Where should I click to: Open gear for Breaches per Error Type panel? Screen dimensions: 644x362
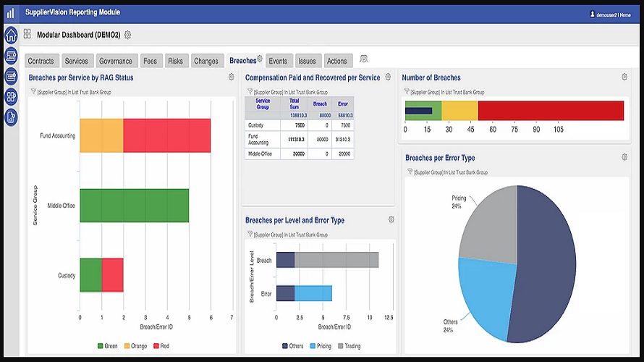tap(624, 157)
